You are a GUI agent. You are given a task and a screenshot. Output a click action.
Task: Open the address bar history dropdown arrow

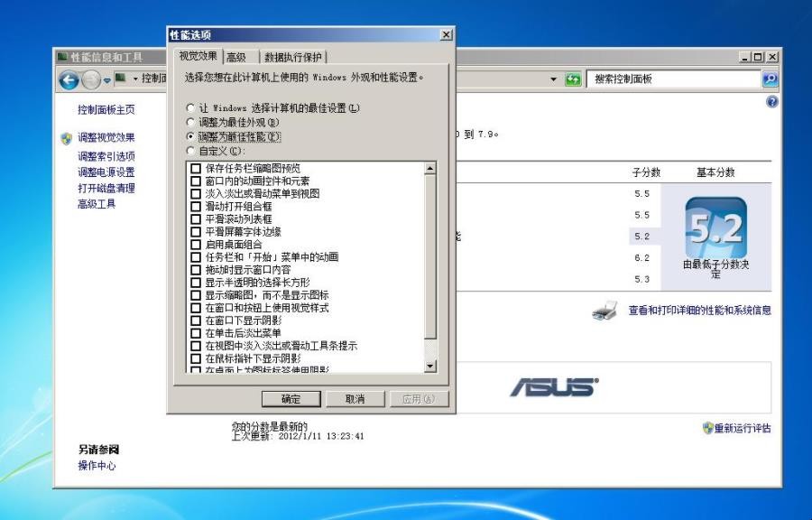[554, 79]
